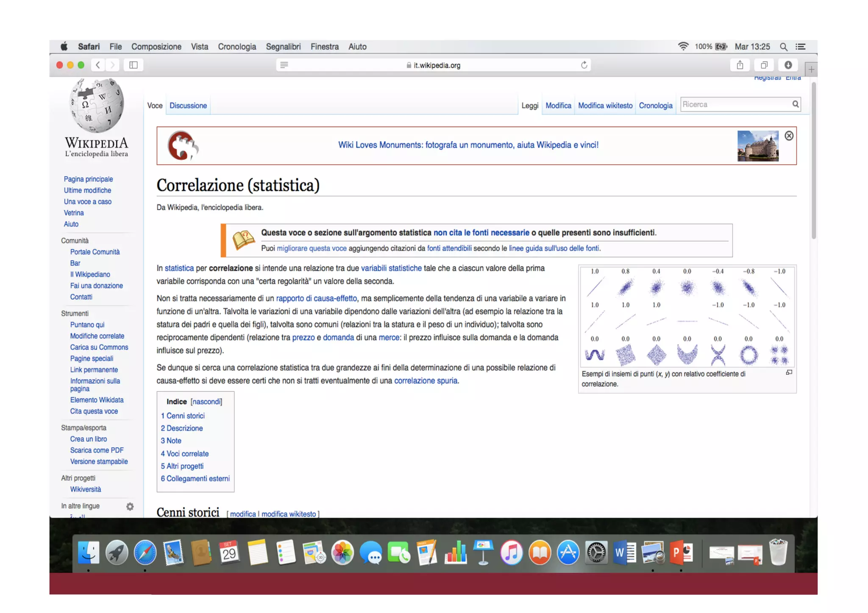Dismiss the Wiki Loves Monuments banner
Image resolution: width=868 pixels, height=613 pixels.
[789, 136]
